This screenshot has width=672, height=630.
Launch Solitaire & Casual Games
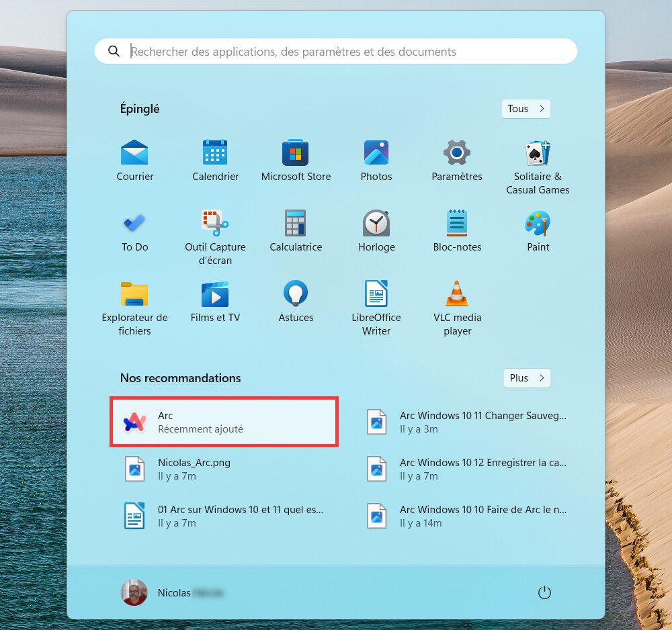point(538,166)
